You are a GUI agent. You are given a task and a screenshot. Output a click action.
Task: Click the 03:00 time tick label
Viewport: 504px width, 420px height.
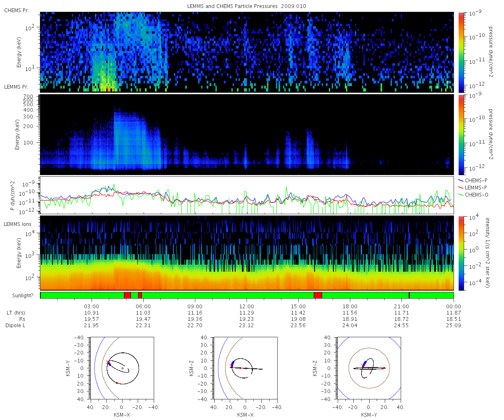(92, 306)
